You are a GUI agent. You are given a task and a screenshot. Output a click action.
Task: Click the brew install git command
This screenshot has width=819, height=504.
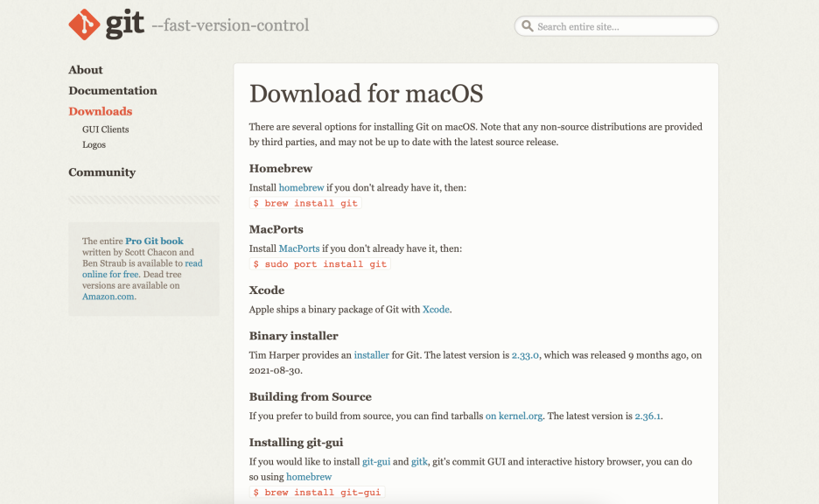(x=305, y=203)
